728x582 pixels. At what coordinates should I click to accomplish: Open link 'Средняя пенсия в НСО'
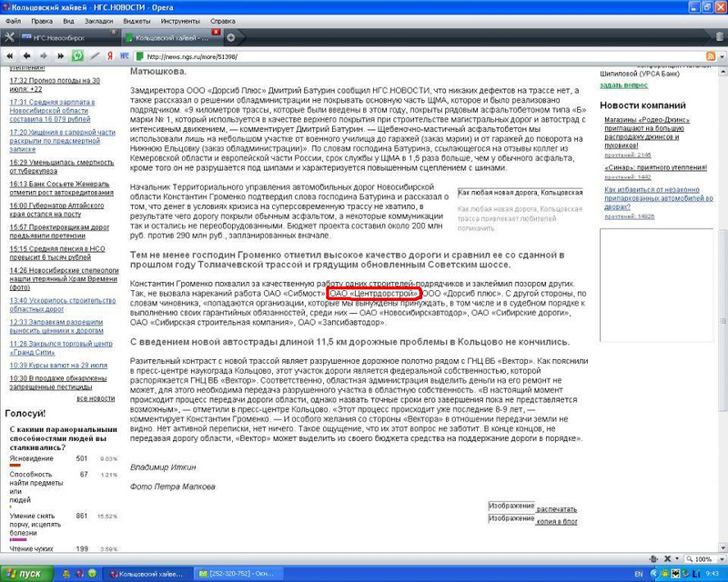coord(57,253)
